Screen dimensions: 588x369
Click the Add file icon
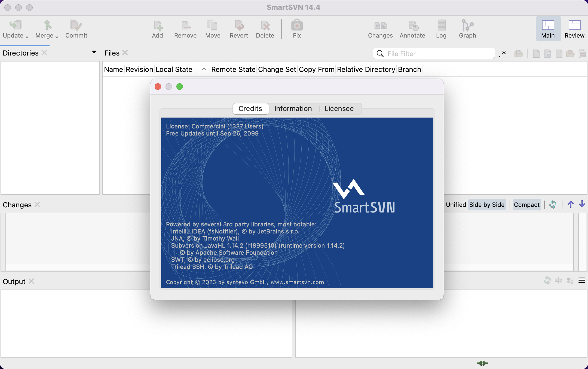point(158,25)
